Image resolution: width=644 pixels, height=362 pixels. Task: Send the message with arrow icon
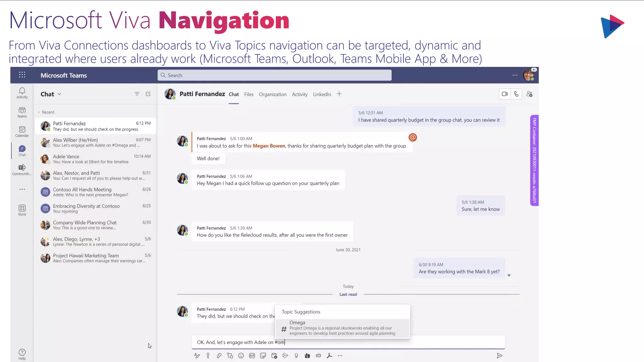499,355
